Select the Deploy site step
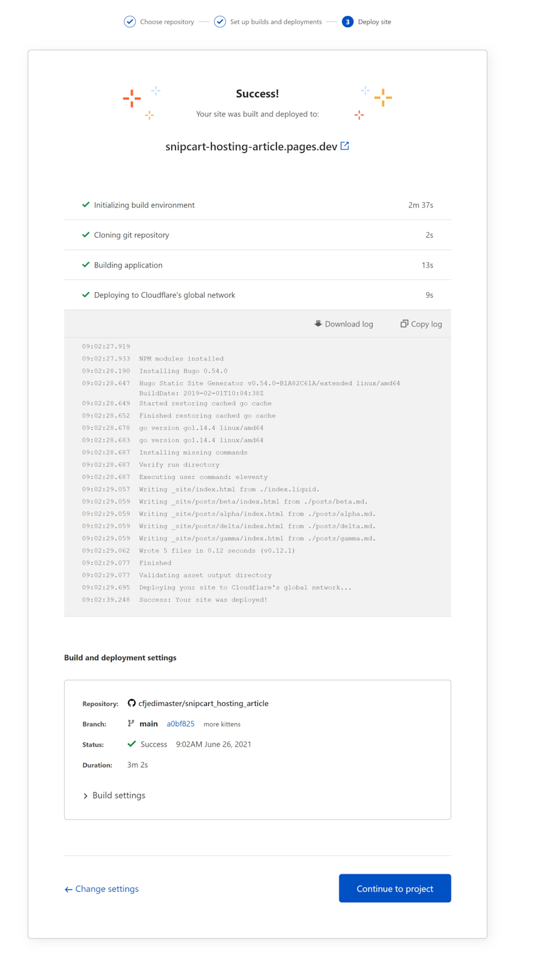This screenshot has height=980, width=540. click(x=367, y=22)
